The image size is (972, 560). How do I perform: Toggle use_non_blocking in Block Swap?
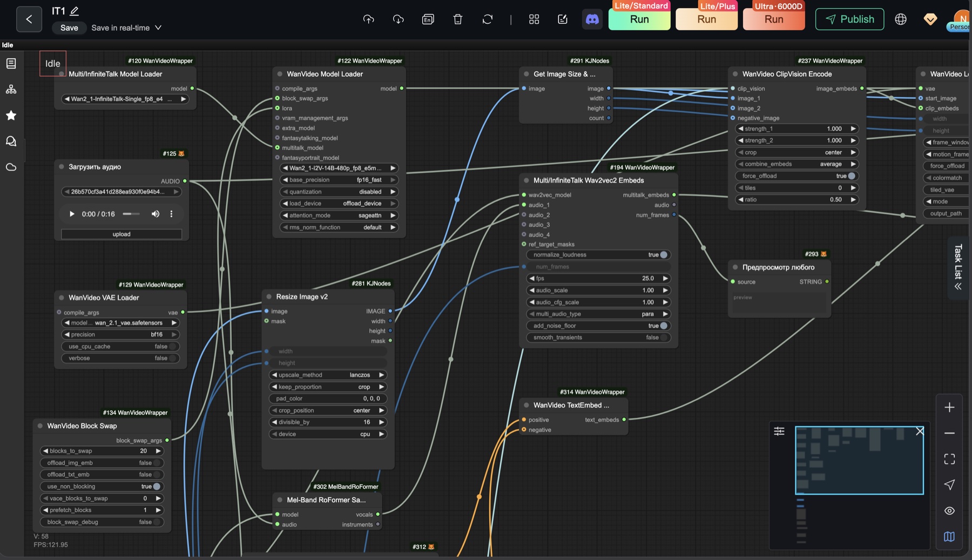[x=102, y=487]
